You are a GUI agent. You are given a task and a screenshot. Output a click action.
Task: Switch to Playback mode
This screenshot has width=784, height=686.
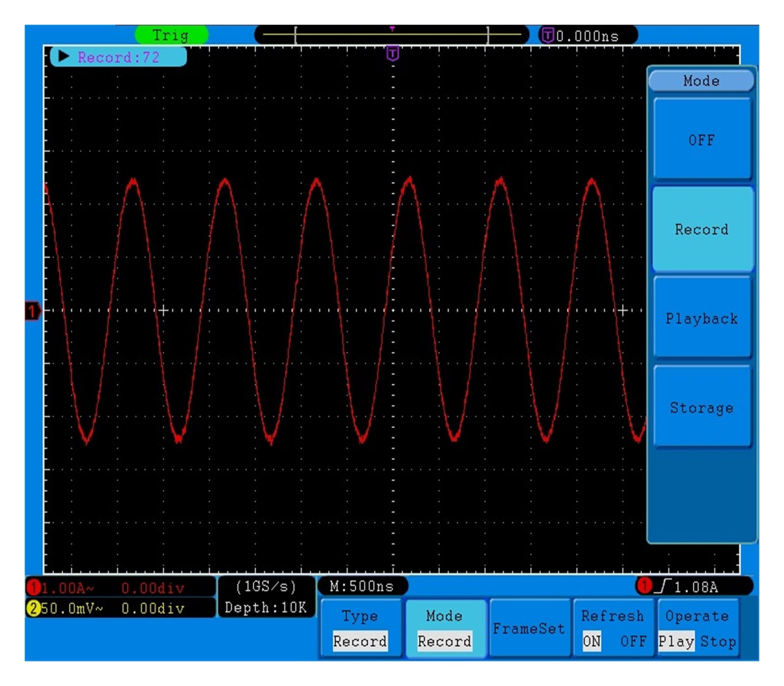click(702, 318)
